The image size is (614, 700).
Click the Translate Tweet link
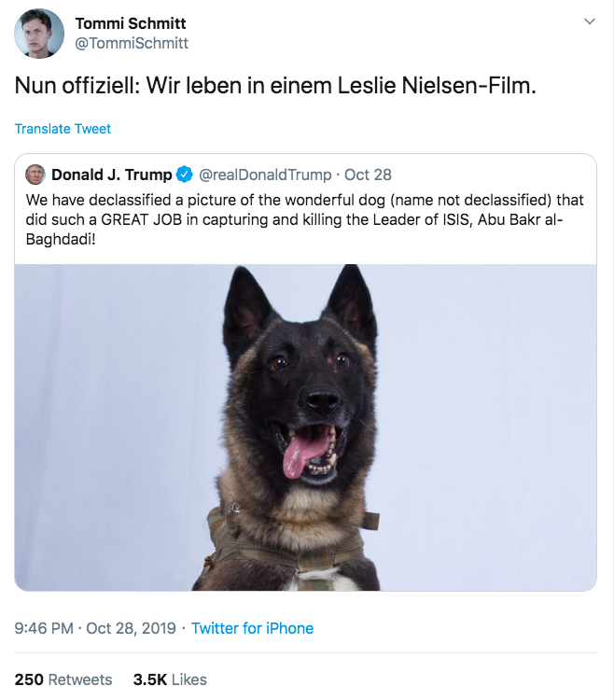point(63,129)
